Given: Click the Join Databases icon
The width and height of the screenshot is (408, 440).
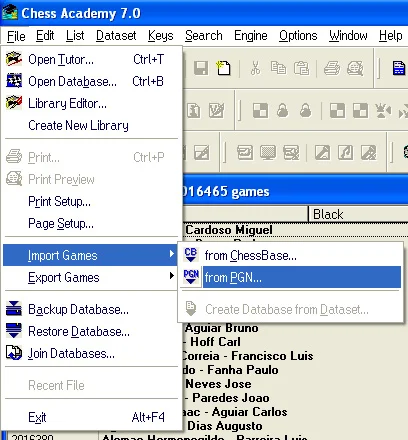Looking at the screenshot, I should pyautogui.click(x=14, y=353).
